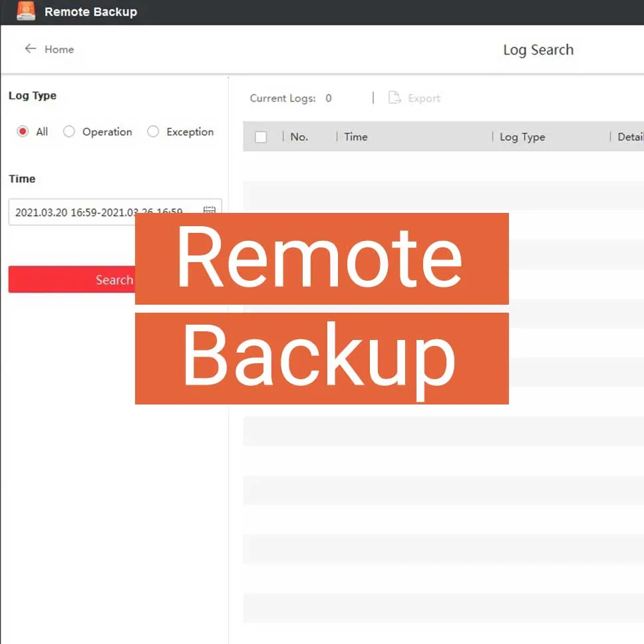
Task: Click the Remote Backup app icon in title bar
Action: (26, 11)
